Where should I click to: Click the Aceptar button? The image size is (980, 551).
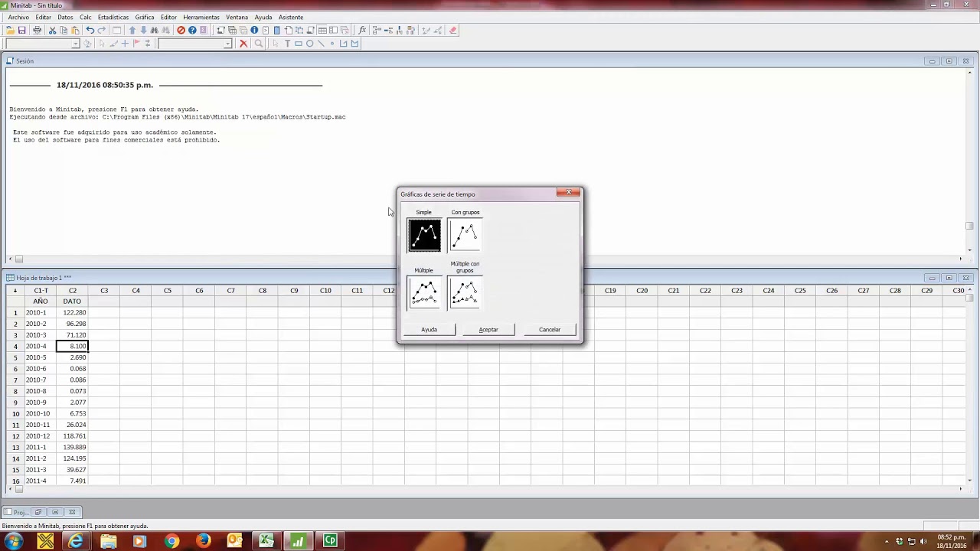(488, 330)
